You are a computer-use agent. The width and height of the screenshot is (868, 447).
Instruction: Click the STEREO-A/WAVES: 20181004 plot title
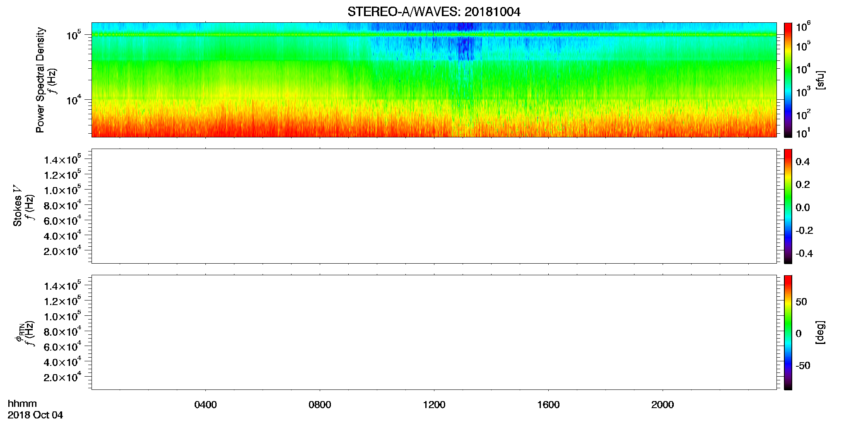(434, 12)
